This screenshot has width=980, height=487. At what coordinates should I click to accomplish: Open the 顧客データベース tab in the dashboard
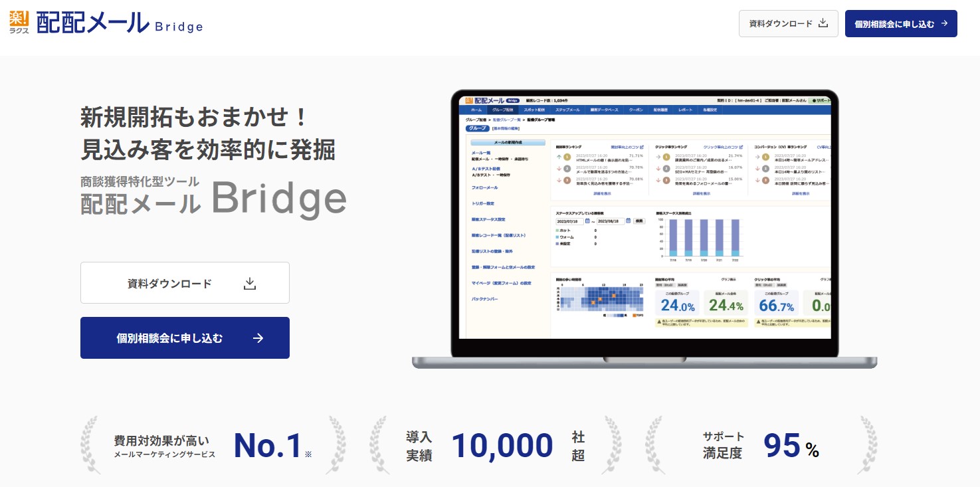[604, 110]
